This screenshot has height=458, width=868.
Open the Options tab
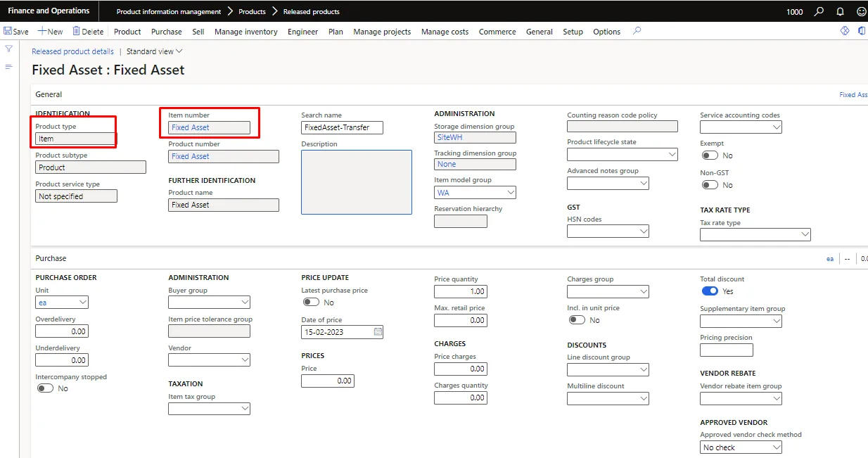pyautogui.click(x=606, y=32)
